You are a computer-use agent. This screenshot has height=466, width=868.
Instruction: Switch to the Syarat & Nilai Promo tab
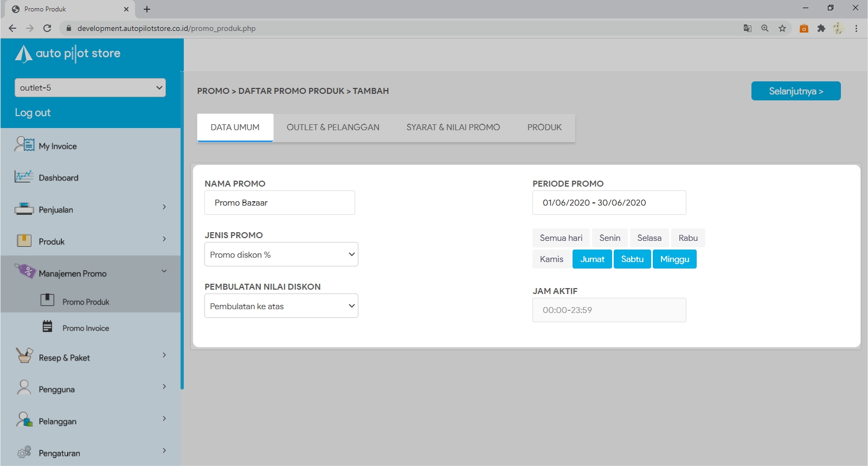point(453,127)
